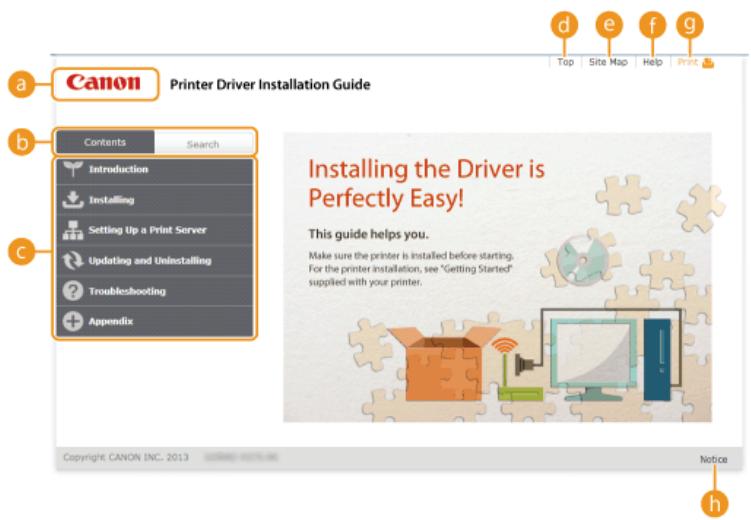Click the 'This guide helps you.' heading
Viewport: 751px width, 520px height.
point(368,234)
